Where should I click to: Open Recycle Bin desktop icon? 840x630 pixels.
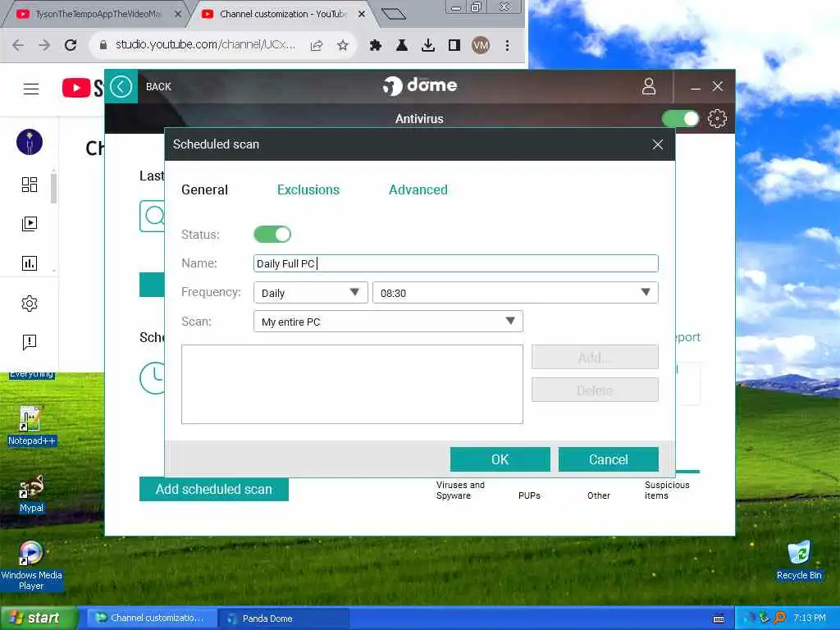(799, 560)
